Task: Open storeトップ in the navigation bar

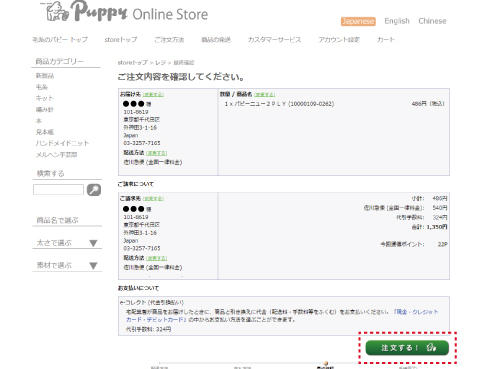Action: [121, 40]
